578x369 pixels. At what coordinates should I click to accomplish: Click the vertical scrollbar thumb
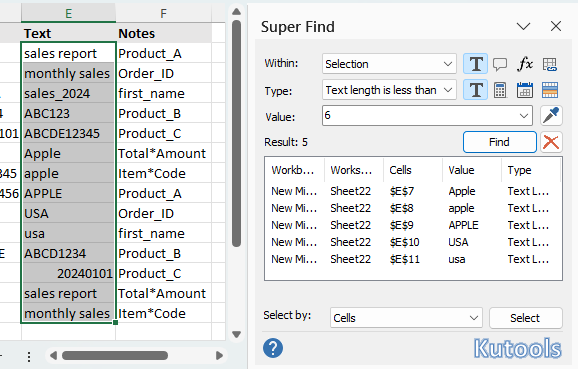237,133
